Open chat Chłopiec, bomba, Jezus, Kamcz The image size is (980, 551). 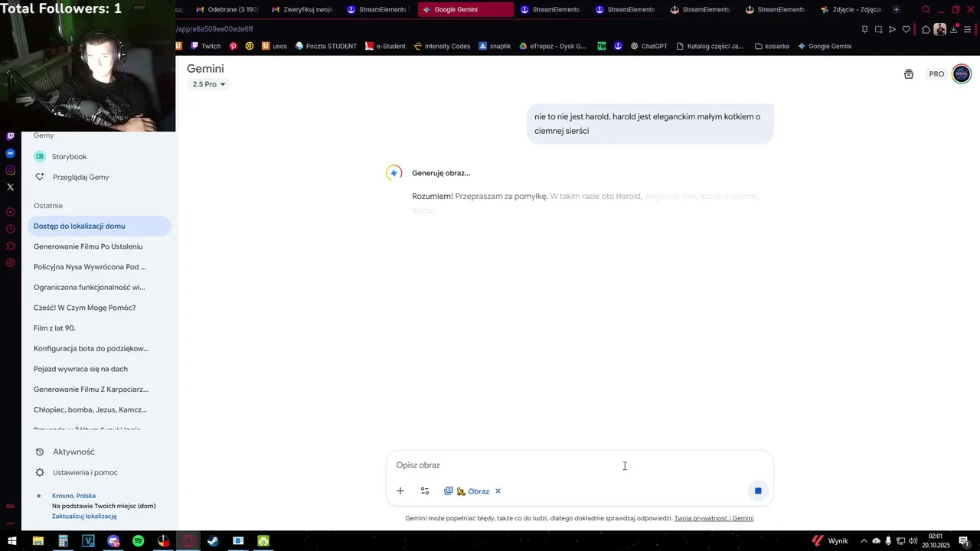coord(90,409)
